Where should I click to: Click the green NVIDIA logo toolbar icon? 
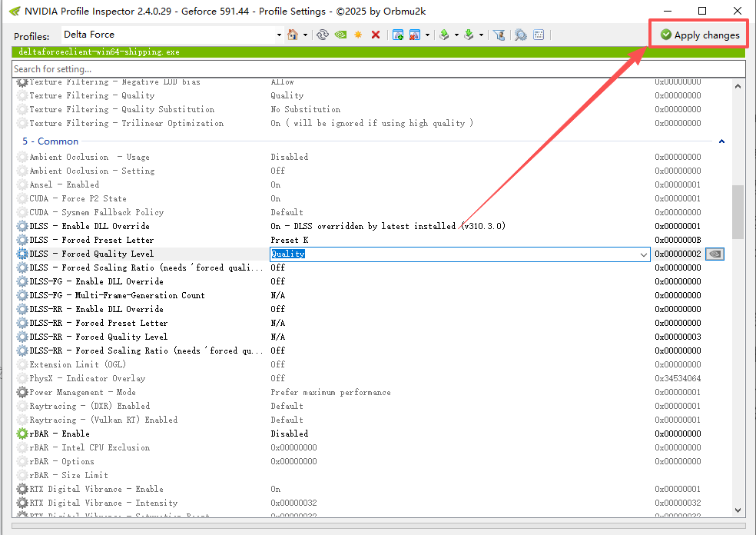340,35
